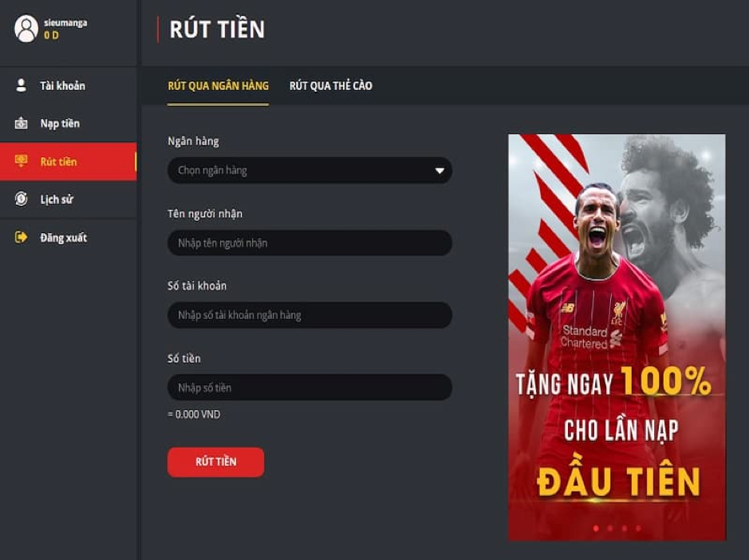Click the Nhập số tài khoản ngân hàng field
The image size is (749, 560).
click(309, 315)
